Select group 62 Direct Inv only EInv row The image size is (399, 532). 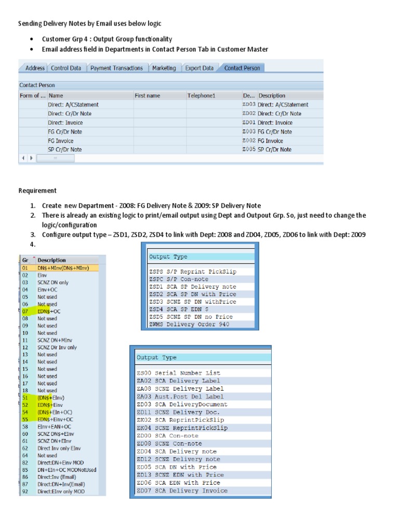click(59, 448)
